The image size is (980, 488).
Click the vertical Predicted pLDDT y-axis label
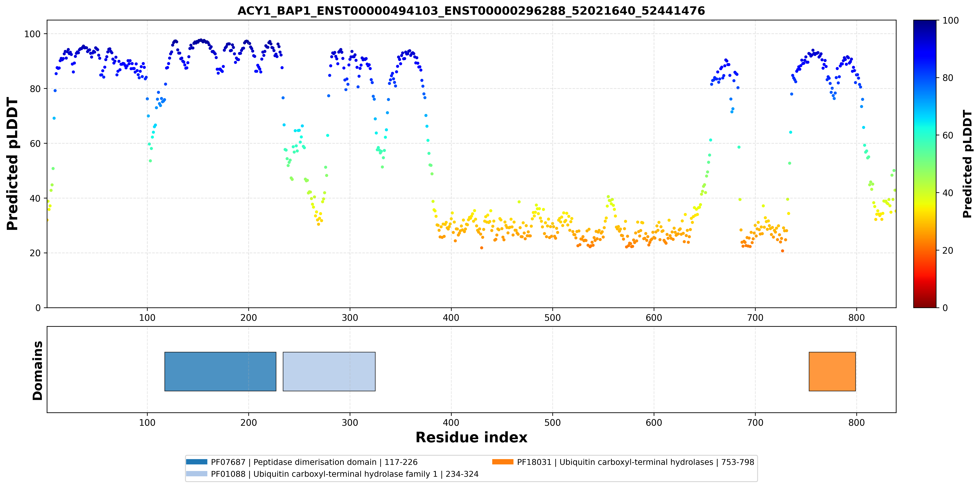click(13, 164)
